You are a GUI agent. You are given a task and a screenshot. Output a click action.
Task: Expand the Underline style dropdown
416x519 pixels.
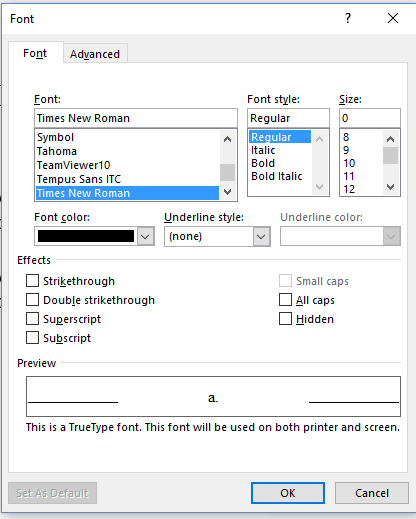coord(261,236)
